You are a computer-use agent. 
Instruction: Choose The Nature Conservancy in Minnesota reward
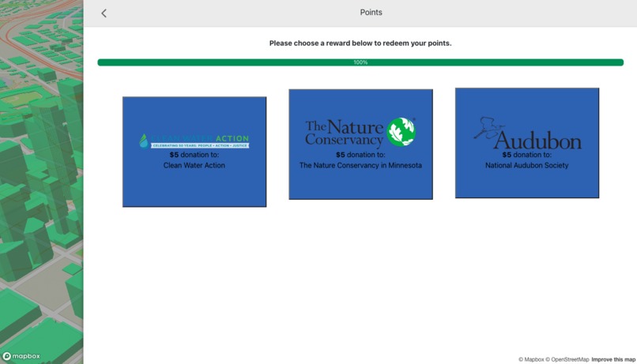(x=360, y=144)
